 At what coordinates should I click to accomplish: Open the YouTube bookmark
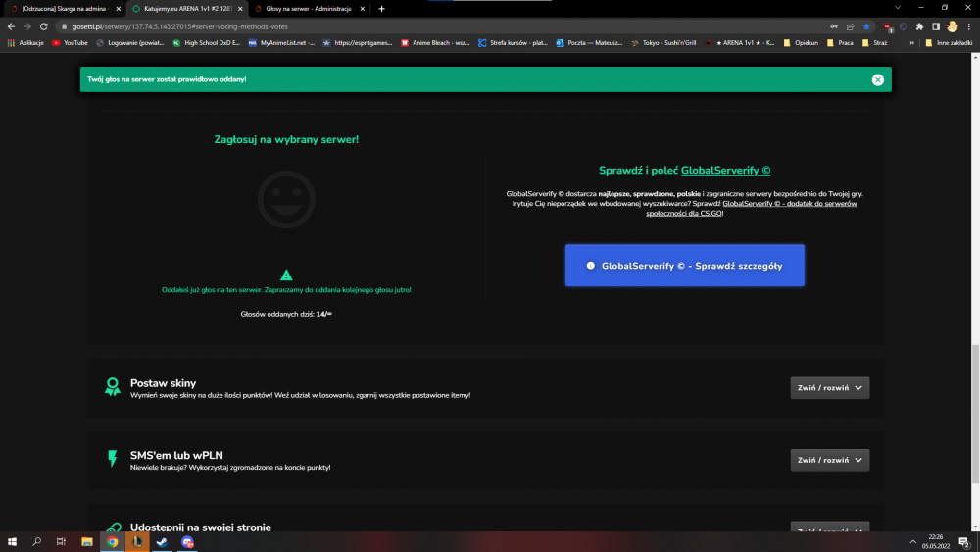point(70,43)
